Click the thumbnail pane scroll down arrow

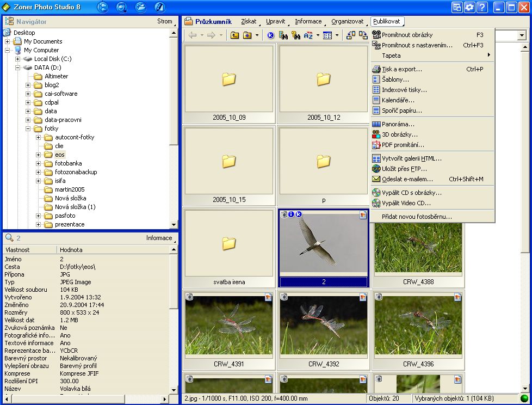525,388
